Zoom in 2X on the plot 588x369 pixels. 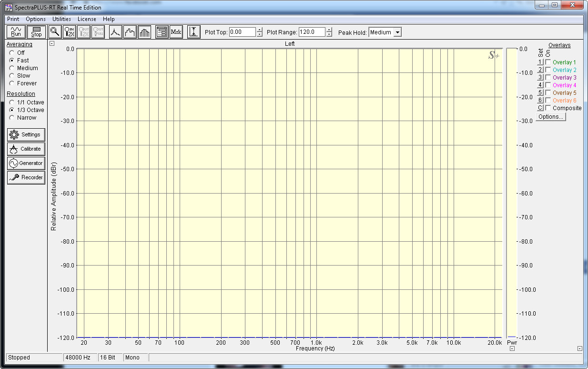(x=70, y=32)
